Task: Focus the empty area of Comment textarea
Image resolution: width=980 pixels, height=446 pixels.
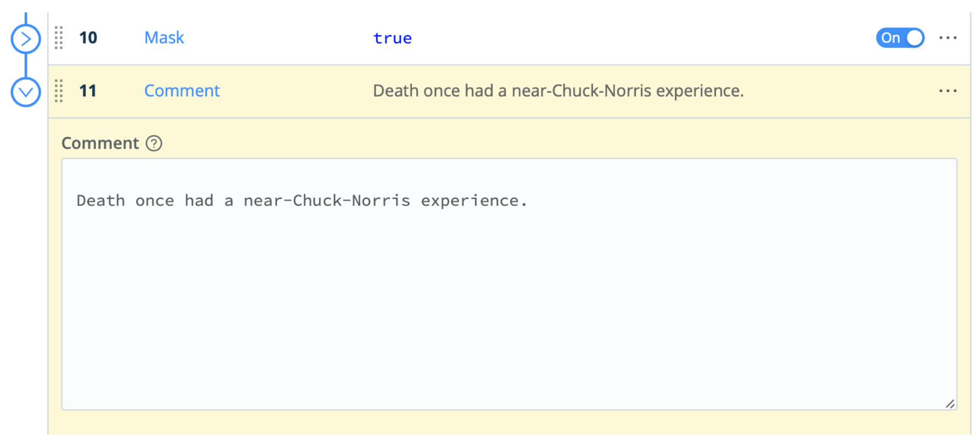Action: coord(509,310)
